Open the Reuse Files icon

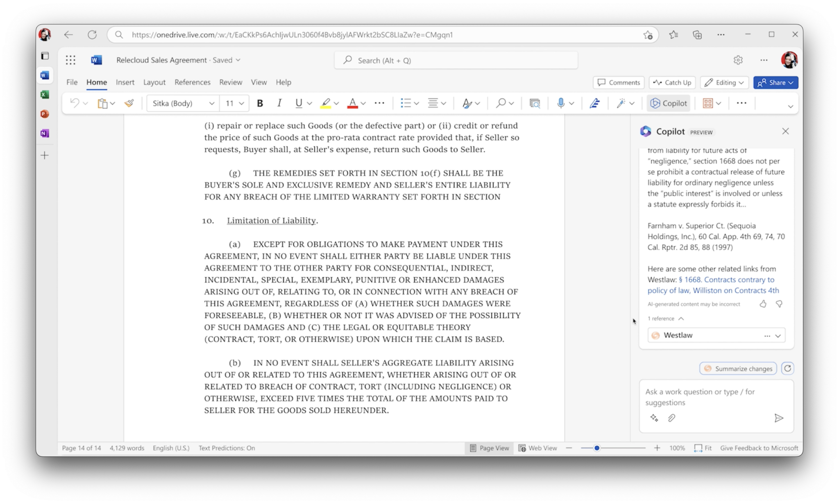[x=535, y=103]
